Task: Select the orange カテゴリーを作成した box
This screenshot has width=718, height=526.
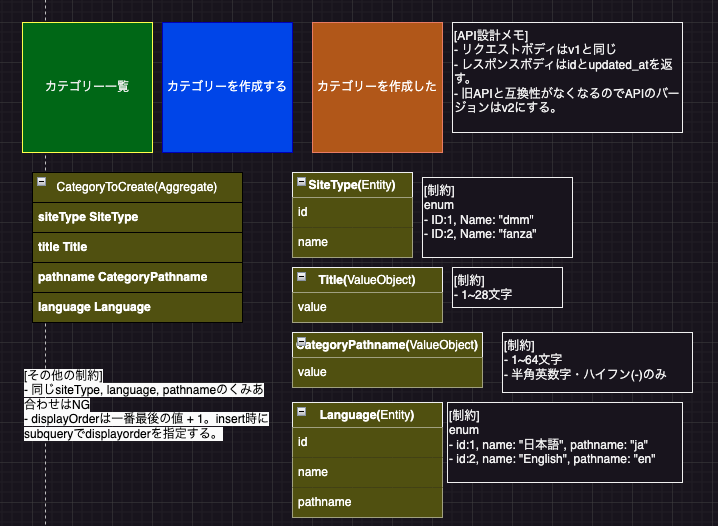Action: [377, 87]
